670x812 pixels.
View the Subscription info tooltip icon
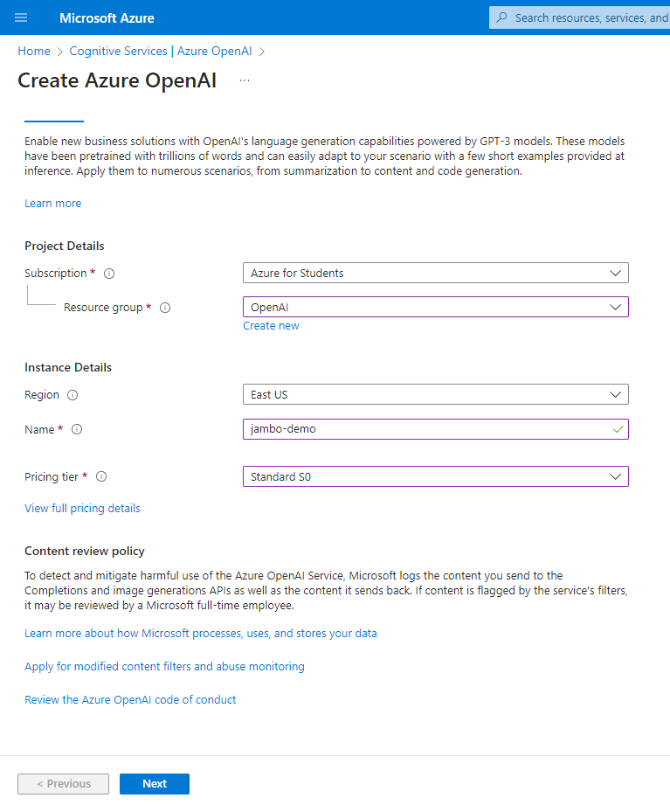click(107, 273)
